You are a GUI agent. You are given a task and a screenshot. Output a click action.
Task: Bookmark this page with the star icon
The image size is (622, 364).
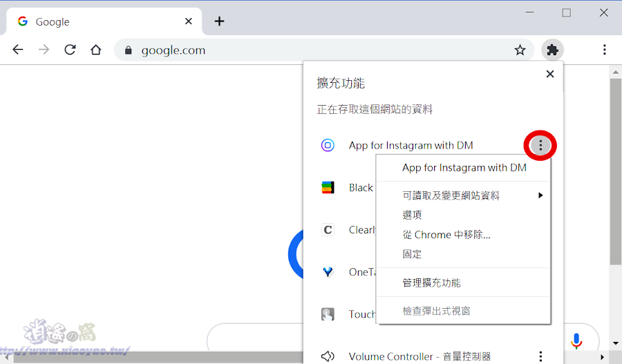520,50
